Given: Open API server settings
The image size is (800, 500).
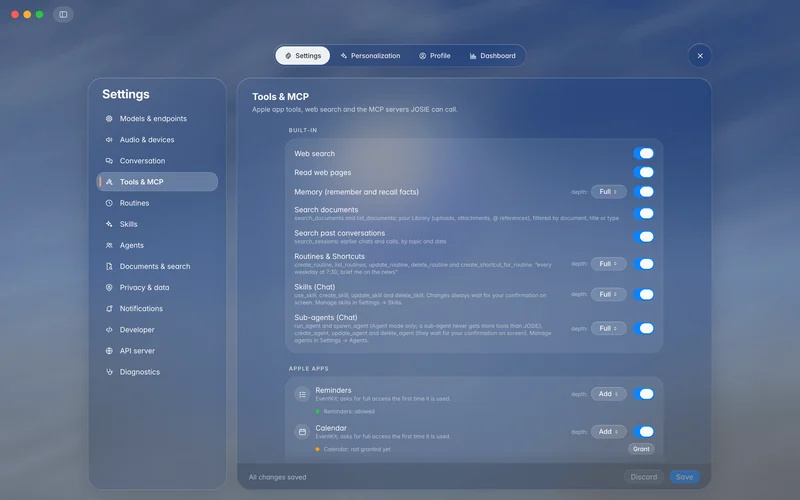Looking at the screenshot, I should [x=157, y=351].
